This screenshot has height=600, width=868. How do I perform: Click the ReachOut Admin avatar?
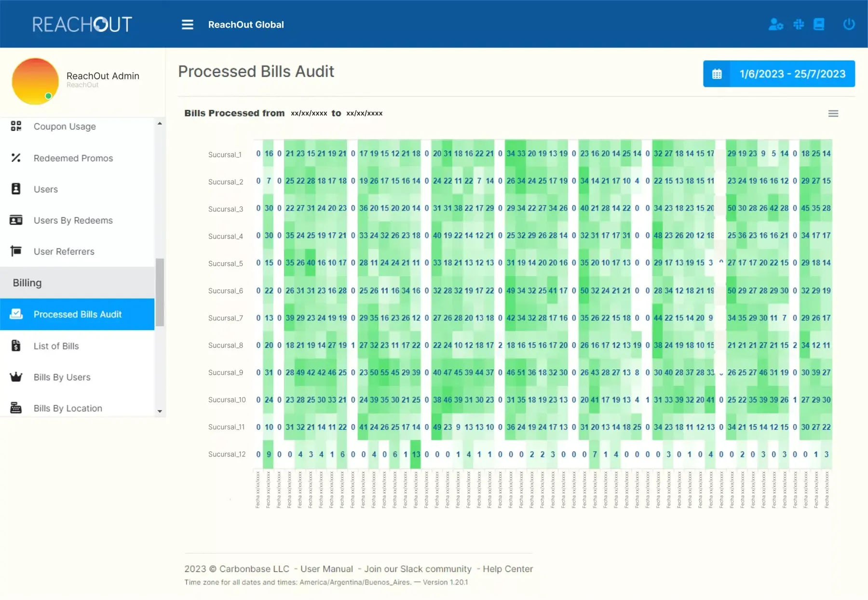point(35,81)
